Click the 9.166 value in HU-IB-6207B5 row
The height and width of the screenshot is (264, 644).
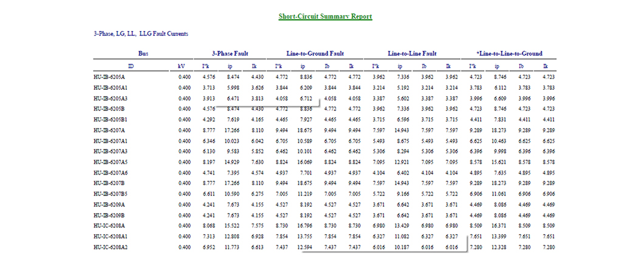pyautogui.click(x=402, y=194)
